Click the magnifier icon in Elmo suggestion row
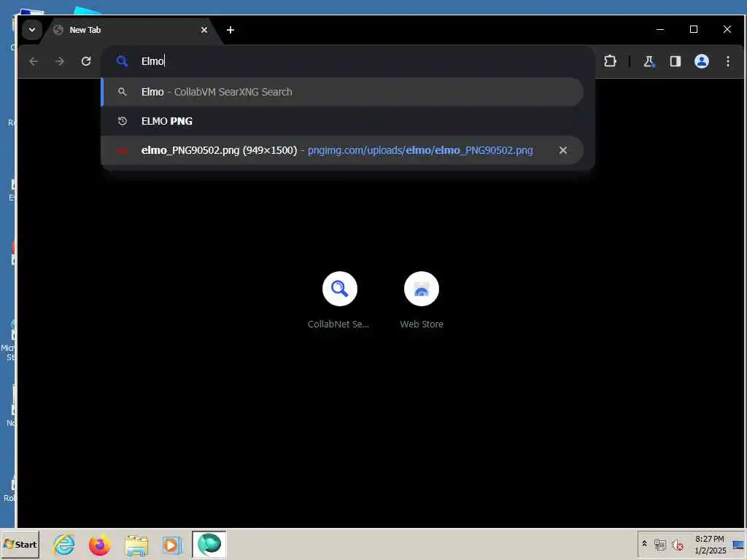This screenshot has width=747, height=560. coord(123,92)
